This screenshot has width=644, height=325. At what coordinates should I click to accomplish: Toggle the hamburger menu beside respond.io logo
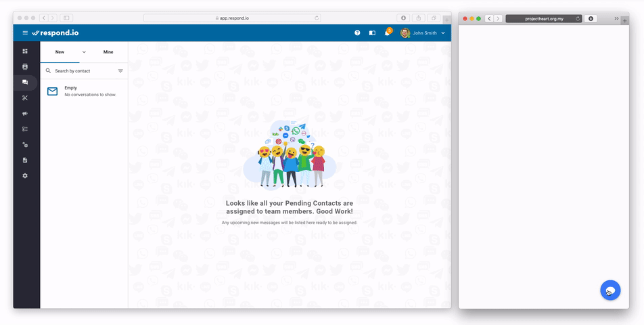25,32
